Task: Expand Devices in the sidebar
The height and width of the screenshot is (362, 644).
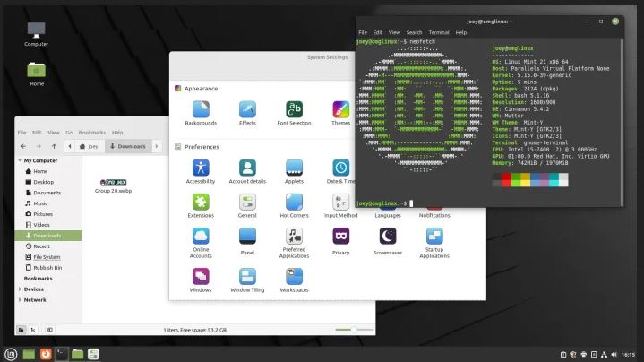Action: coord(20,289)
